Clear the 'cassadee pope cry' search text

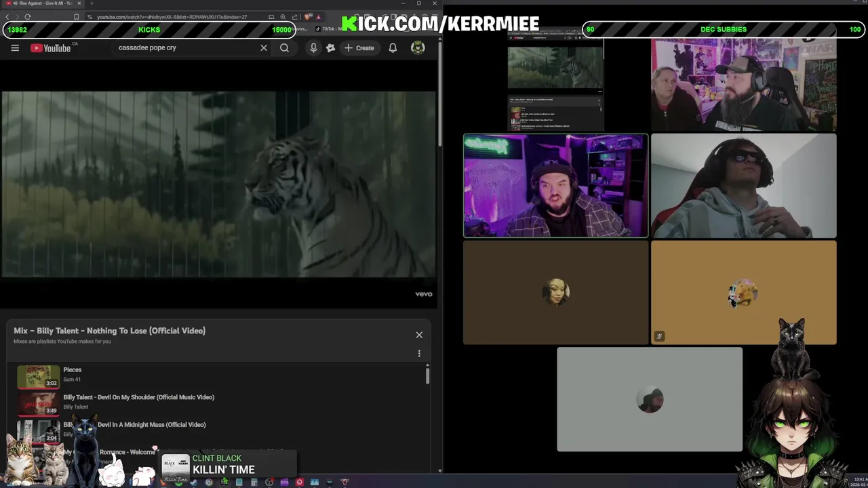(264, 48)
